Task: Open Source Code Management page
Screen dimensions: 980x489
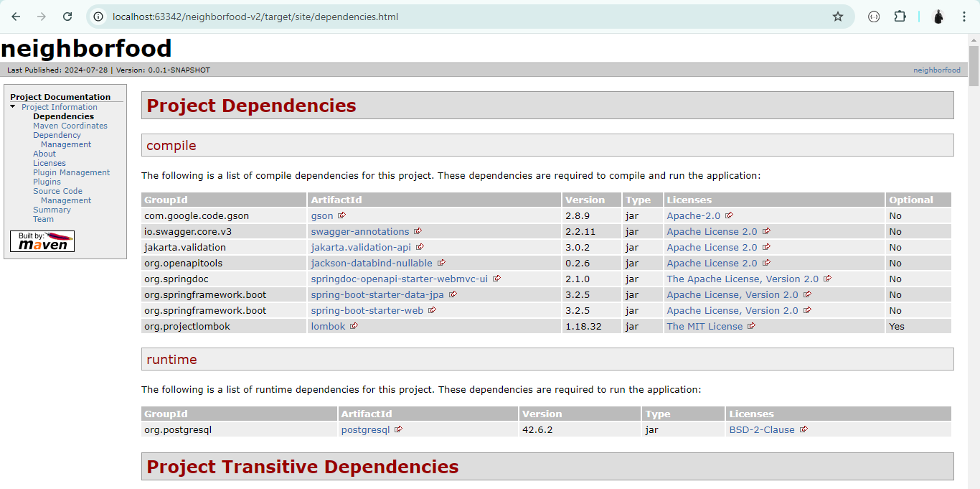Action: point(62,195)
